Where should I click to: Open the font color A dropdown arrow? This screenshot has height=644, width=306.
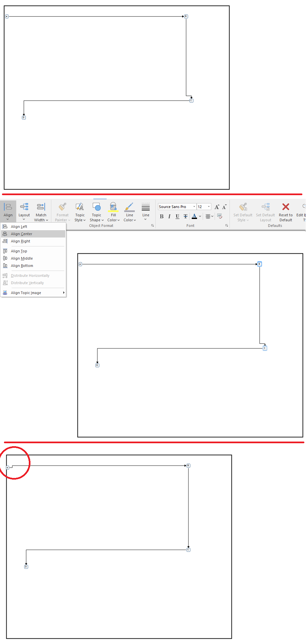[x=200, y=217]
